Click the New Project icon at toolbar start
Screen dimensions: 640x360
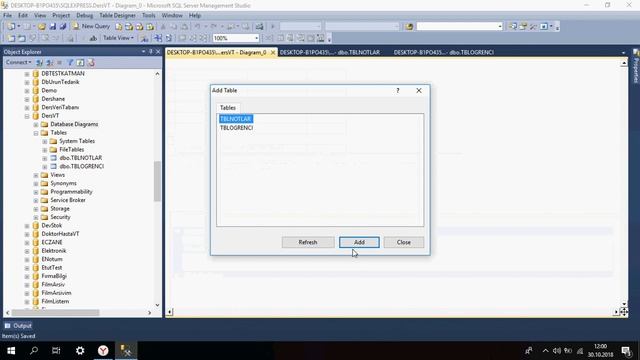tap(11, 27)
